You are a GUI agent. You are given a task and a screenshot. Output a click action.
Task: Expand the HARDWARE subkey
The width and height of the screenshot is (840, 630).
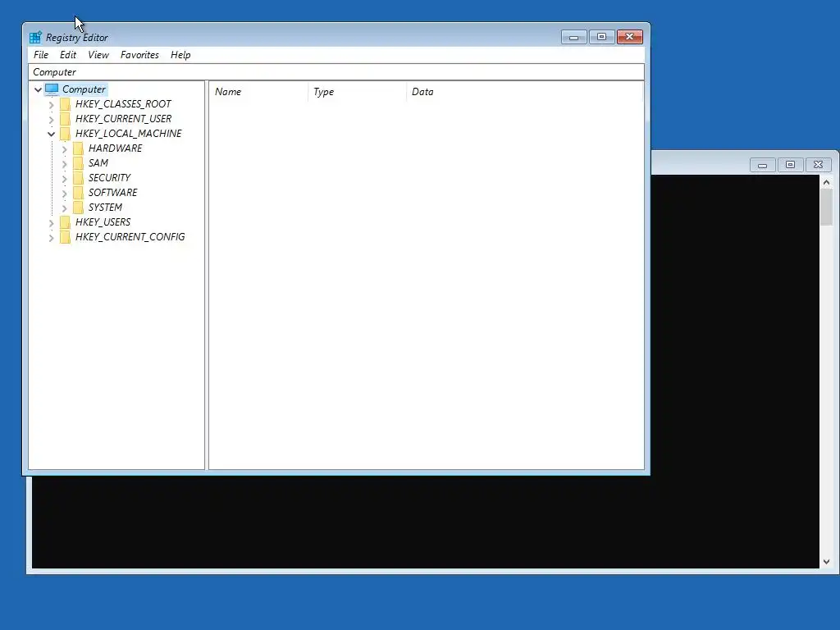(x=64, y=148)
